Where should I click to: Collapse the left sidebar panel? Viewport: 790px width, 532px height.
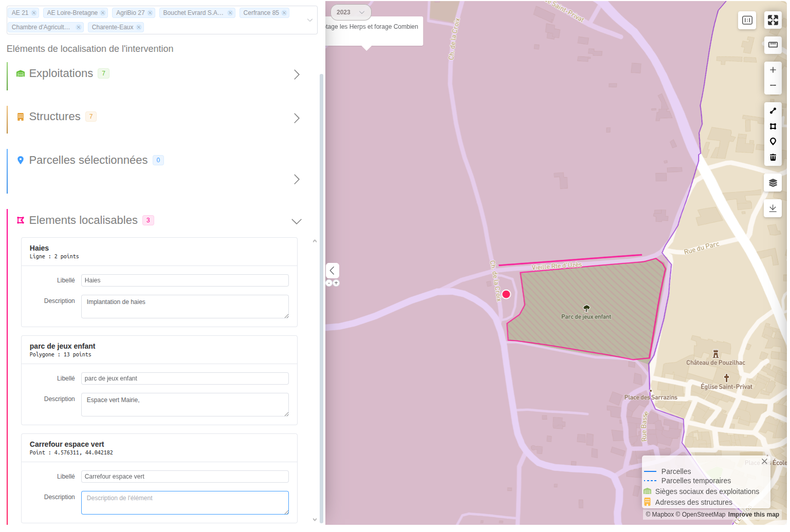coord(332,270)
